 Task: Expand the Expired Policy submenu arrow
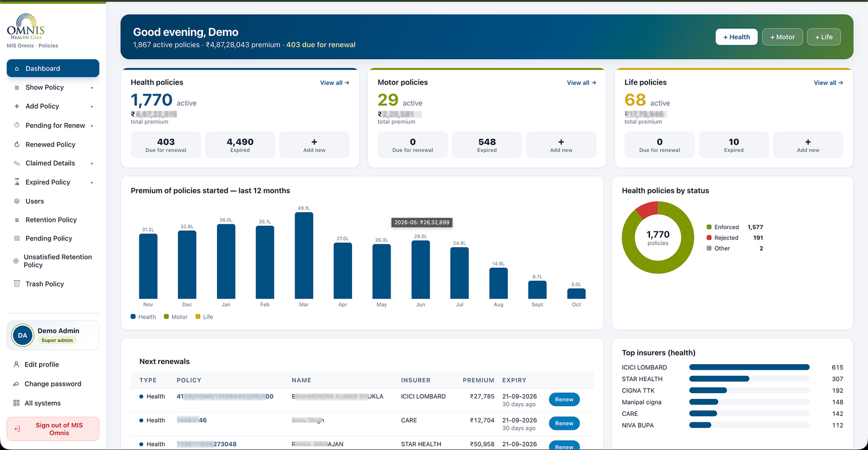(92, 182)
